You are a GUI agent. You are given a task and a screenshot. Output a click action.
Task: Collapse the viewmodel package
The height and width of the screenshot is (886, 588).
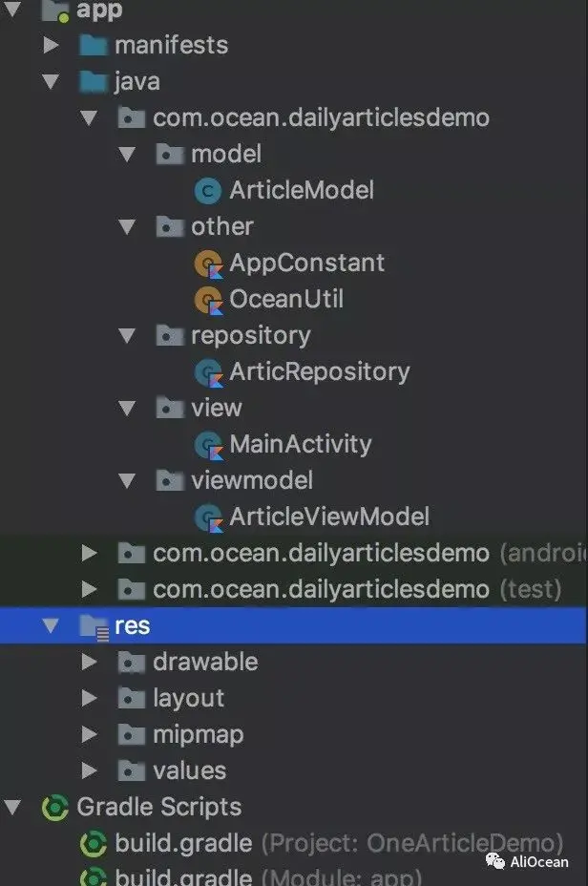127,480
